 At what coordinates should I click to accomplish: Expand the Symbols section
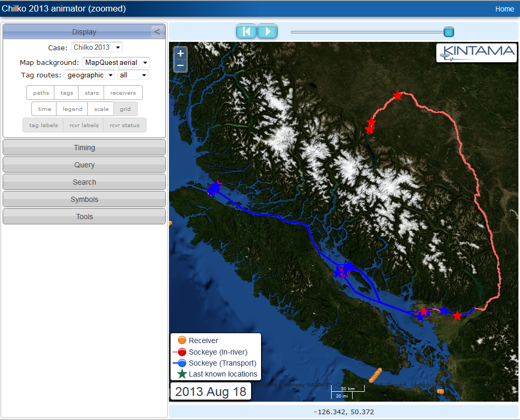pos(84,199)
